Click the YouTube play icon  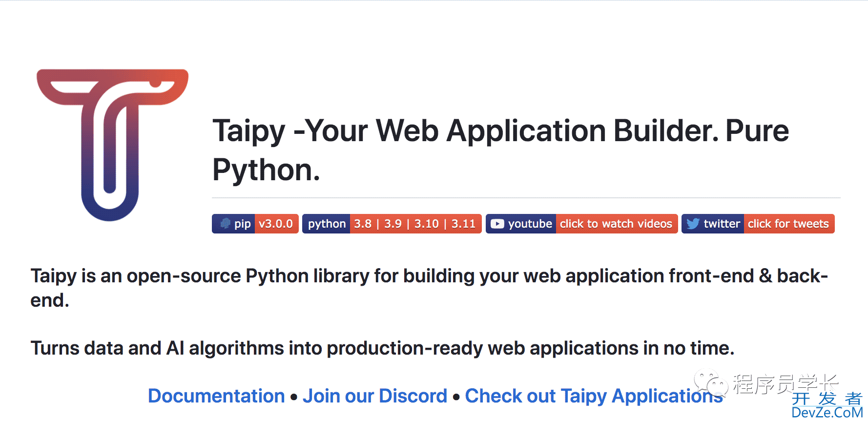point(497,224)
